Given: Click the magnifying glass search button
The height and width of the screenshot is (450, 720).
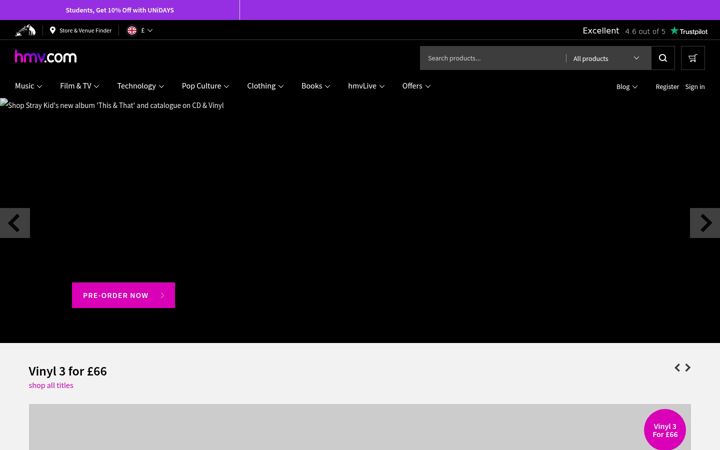Looking at the screenshot, I should pyautogui.click(x=663, y=58).
